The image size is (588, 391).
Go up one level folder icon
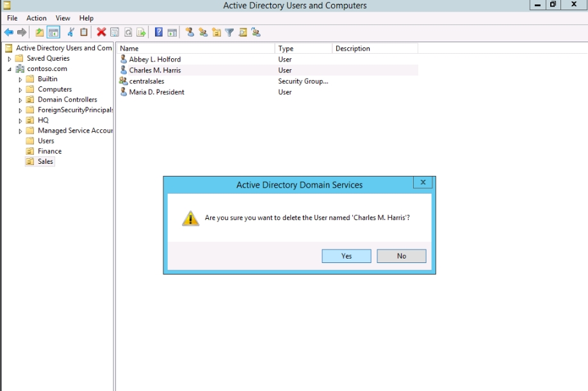(x=39, y=33)
